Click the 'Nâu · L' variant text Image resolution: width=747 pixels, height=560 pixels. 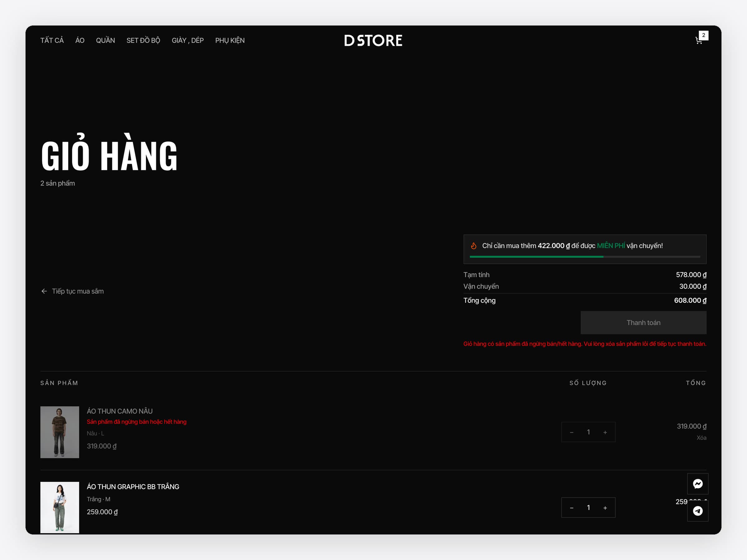95,433
